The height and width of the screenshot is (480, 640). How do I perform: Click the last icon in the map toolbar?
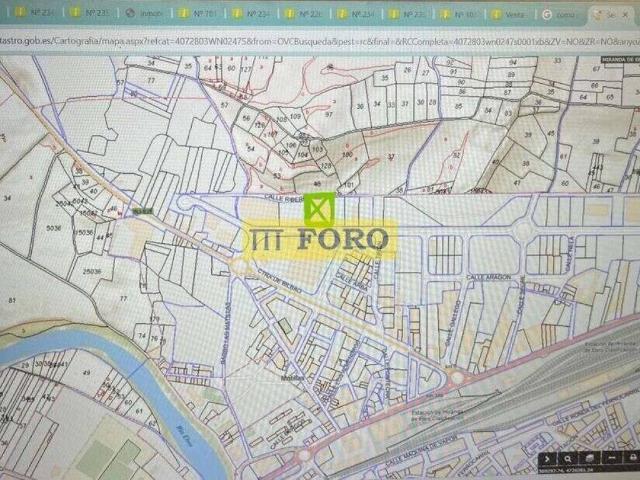[x=632, y=459]
